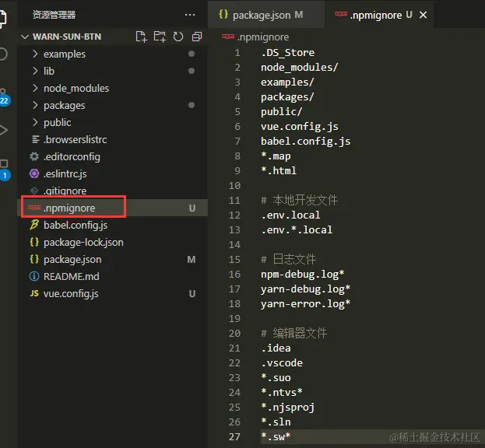
Task: Click the text .DS_Store on line 1
Action: tap(288, 53)
